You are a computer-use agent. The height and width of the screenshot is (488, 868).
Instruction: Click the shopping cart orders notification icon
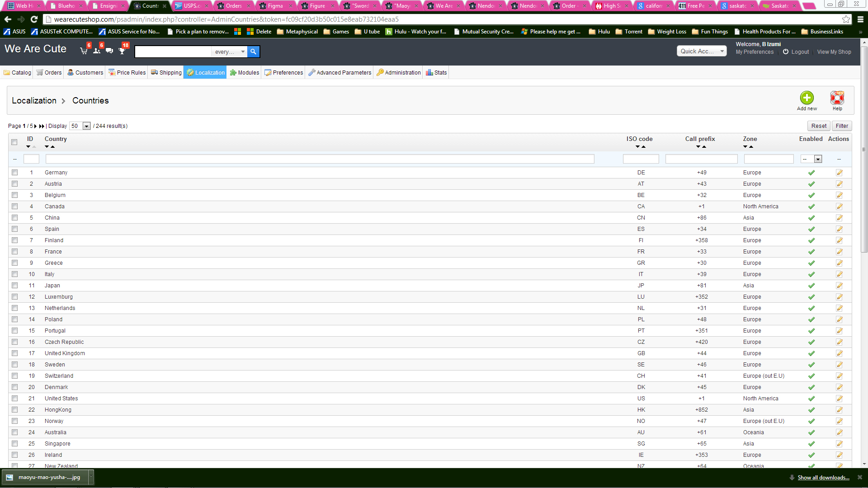point(84,51)
